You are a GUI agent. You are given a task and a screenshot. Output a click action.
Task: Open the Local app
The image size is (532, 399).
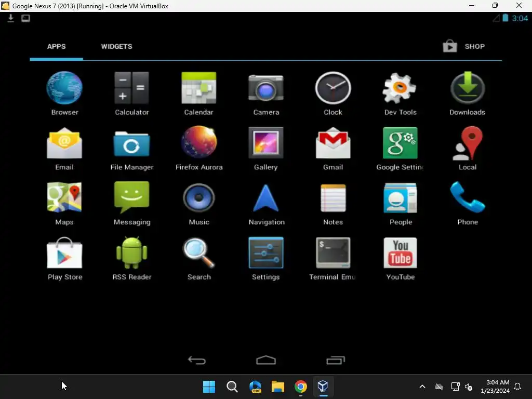[467, 148]
